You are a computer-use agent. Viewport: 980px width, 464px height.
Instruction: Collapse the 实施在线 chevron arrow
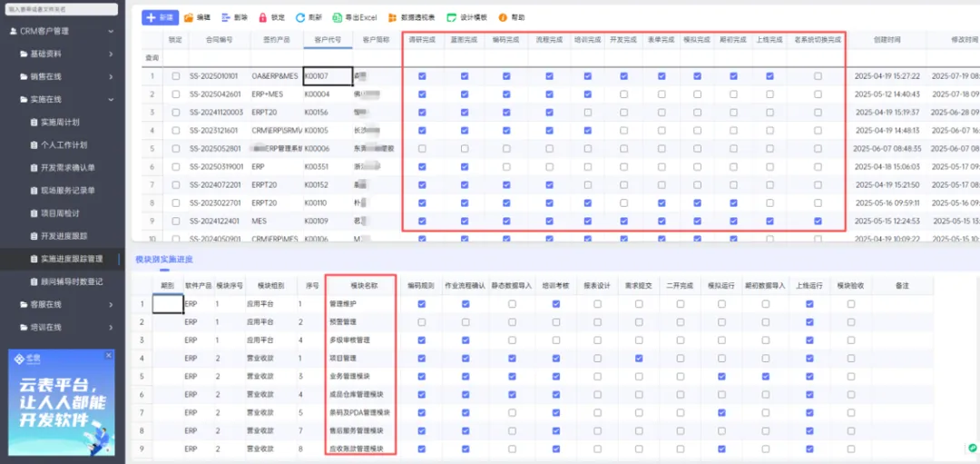tap(111, 100)
